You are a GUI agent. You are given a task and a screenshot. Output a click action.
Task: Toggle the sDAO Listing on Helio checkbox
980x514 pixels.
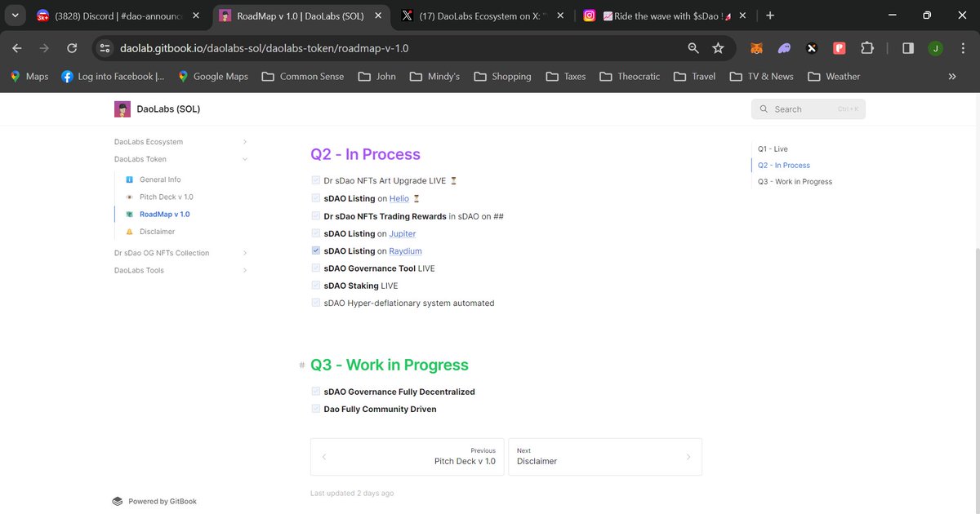point(316,198)
